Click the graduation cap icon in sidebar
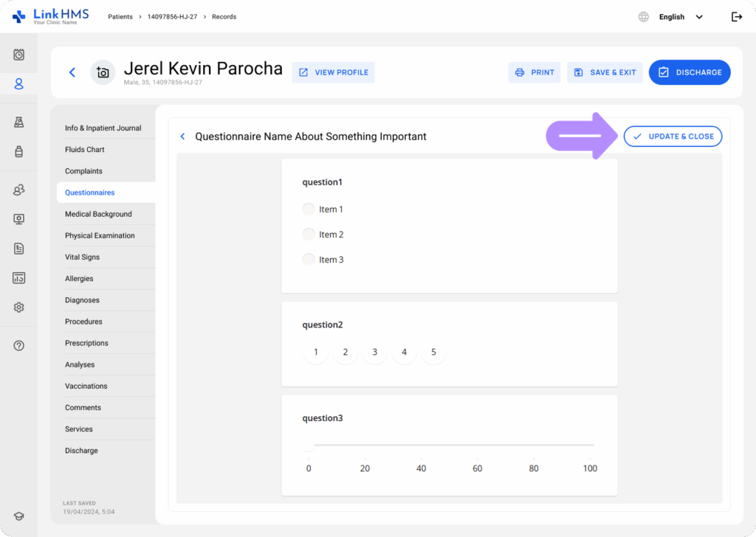Image resolution: width=756 pixels, height=537 pixels. tap(19, 516)
